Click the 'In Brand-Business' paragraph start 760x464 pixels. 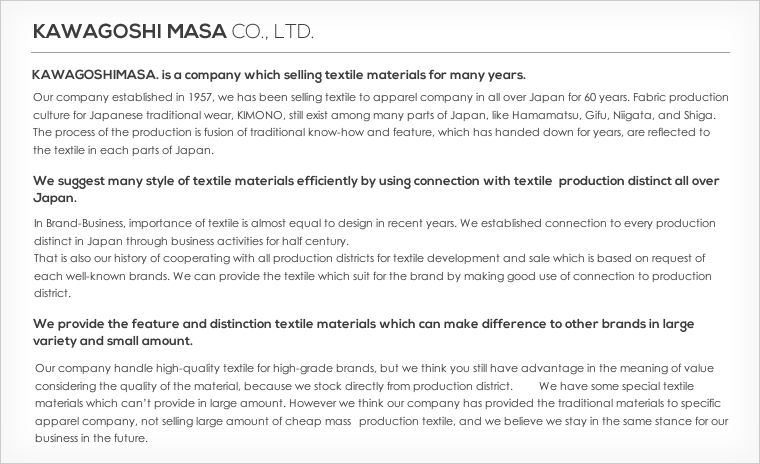click(79, 224)
